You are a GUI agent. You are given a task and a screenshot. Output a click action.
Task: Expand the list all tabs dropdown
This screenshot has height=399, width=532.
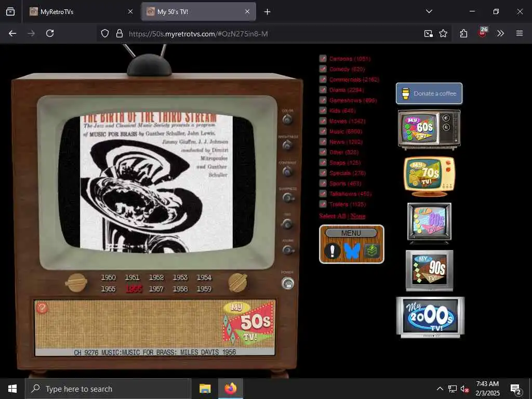[x=429, y=11]
